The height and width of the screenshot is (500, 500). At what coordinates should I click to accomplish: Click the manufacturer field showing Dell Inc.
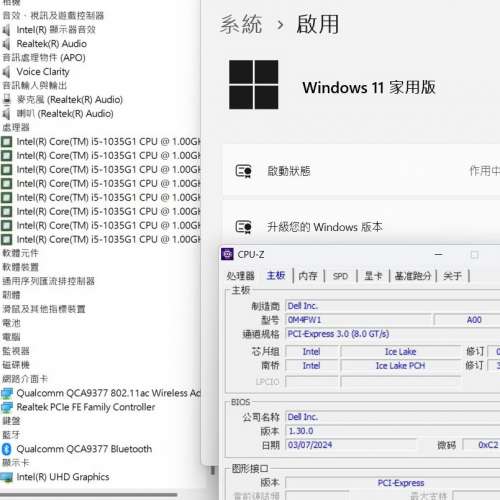click(393, 306)
